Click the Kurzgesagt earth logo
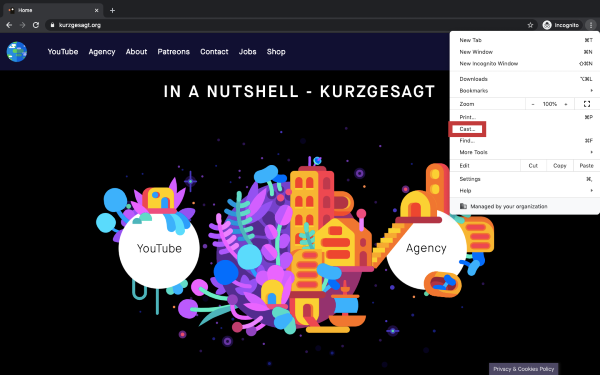Viewport: 600px width, 375px height. click(x=17, y=52)
